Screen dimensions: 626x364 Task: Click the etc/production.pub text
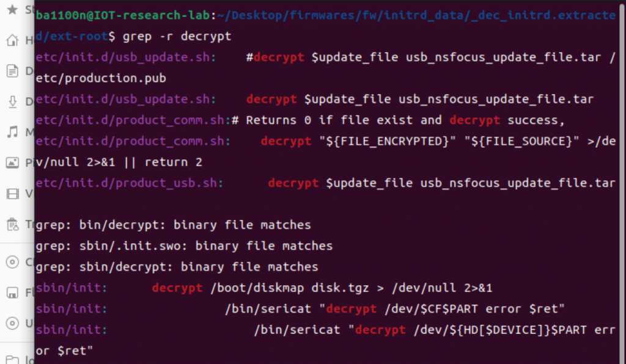pyautogui.click(x=101, y=78)
